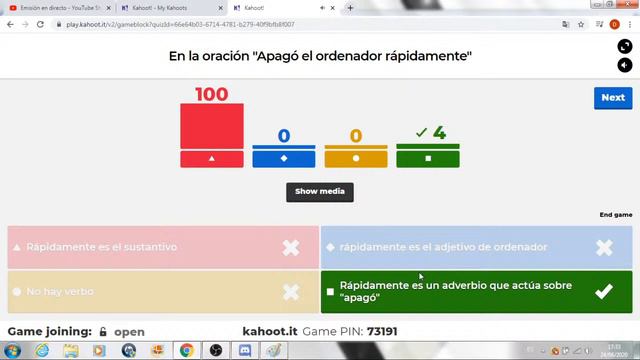Launch Internet Explorer from the taskbar
The image size is (640, 360).
pos(42,351)
